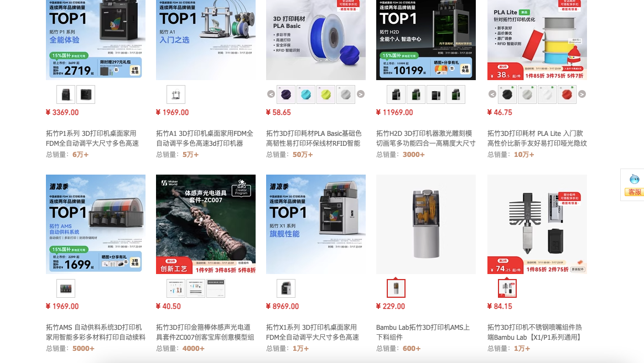Viewport: 644px width, 363px height.
Task: Show next colors for PLA Basic filament
Action: pyautogui.click(x=361, y=94)
